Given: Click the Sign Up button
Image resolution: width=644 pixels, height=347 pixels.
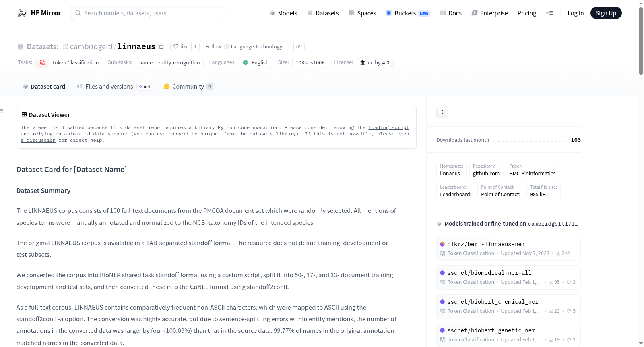Looking at the screenshot, I should 606,13.
